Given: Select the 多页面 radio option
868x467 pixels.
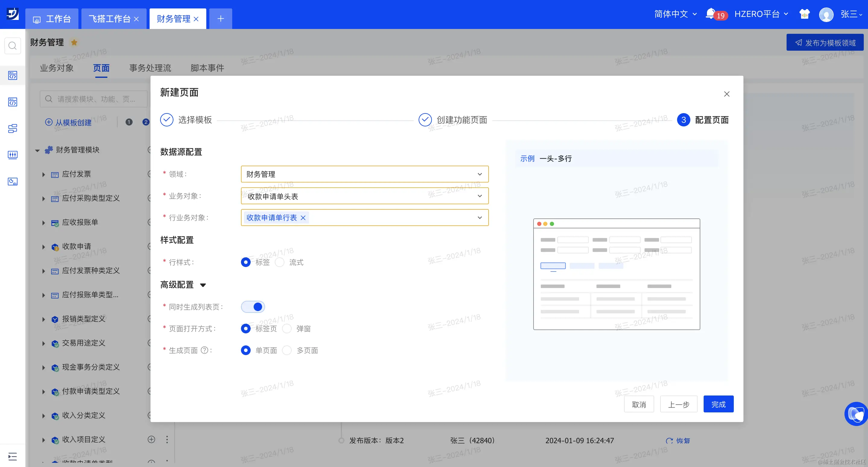Looking at the screenshot, I should 287,351.
